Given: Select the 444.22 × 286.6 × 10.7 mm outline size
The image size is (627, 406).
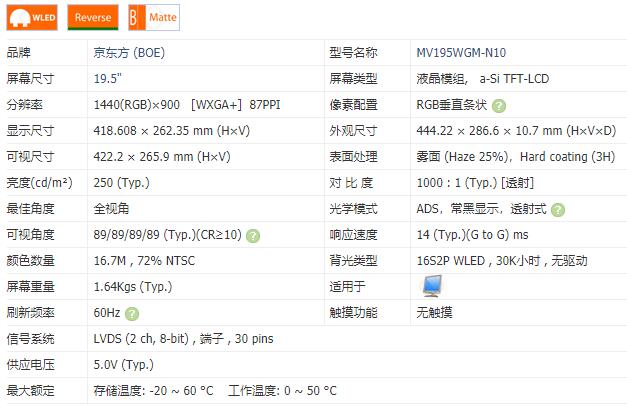Looking at the screenshot, I should click(516, 131).
